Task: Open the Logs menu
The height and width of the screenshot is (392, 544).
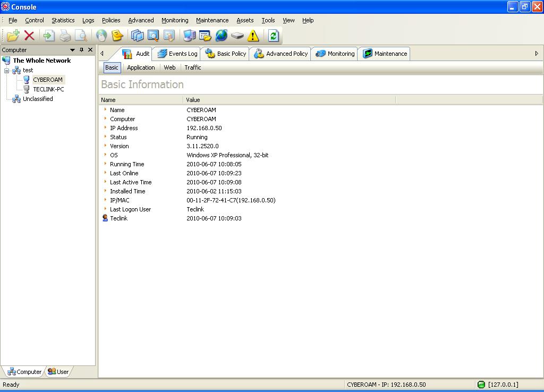Action: pyautogui.click(x=88, y=20)
